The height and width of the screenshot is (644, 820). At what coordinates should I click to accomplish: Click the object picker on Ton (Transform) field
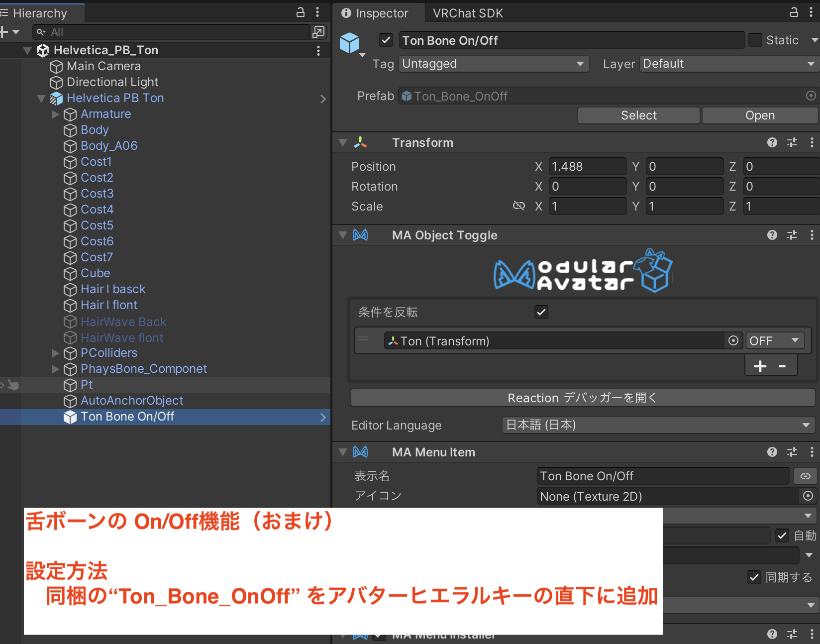(x=733, y=340)
